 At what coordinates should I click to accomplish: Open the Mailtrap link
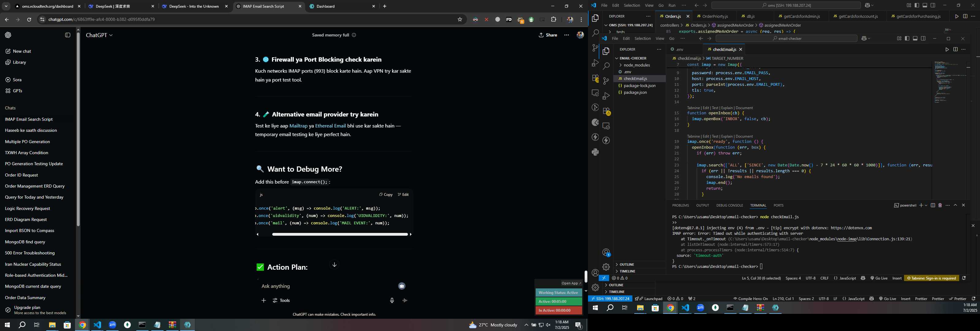tap(298, 126)
